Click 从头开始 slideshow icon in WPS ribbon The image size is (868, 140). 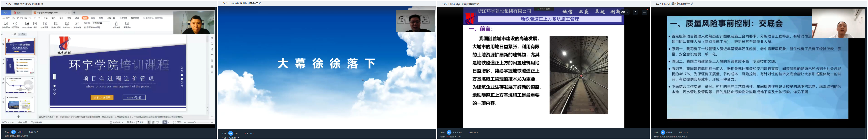(x=6, y=24)
